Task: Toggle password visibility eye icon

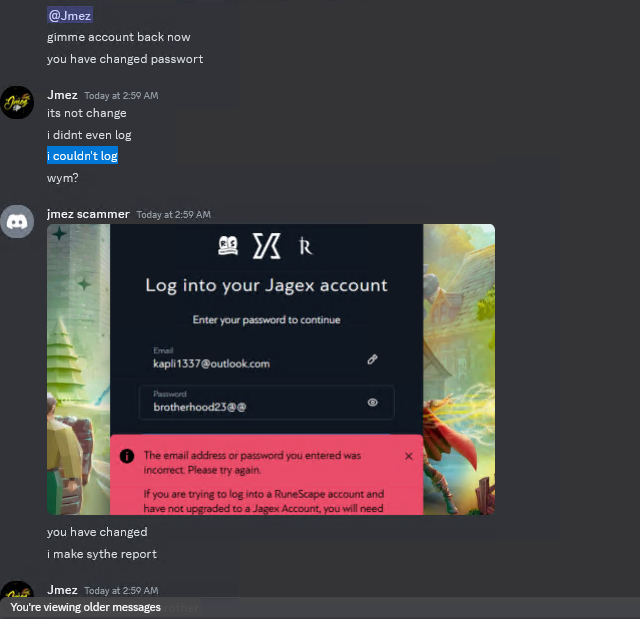Action: (372, 402)
